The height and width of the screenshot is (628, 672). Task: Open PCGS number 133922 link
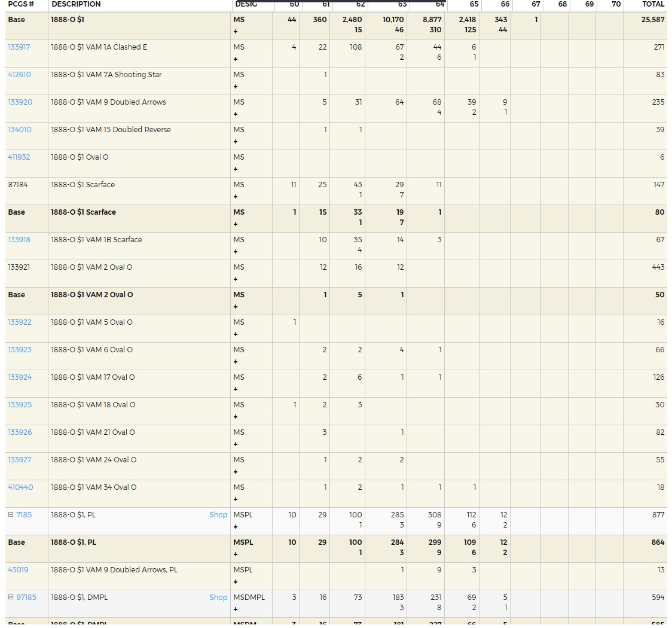click(x=20, y=322)
